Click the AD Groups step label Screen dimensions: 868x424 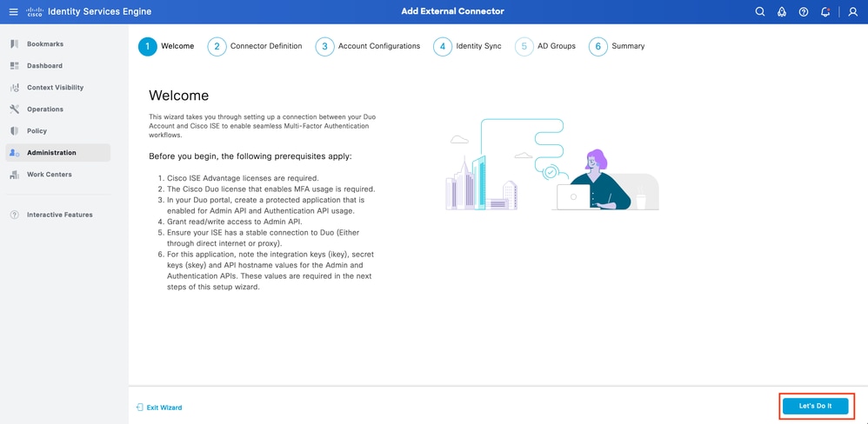[x=557, y=46]
